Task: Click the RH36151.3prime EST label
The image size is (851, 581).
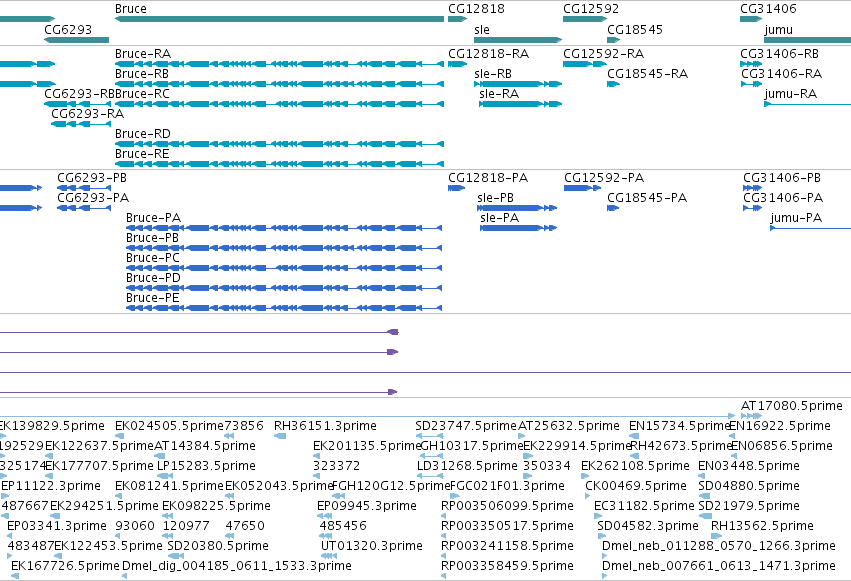Action: click(325, 426)
